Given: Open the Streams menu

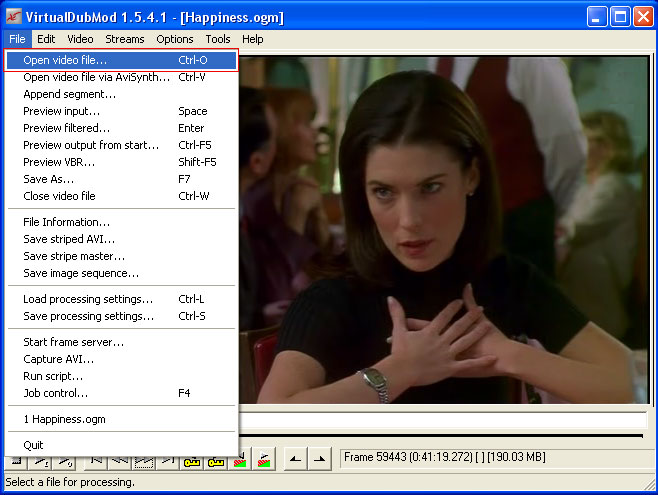Looking at the screenshot, I should click(x=125, y=39).
